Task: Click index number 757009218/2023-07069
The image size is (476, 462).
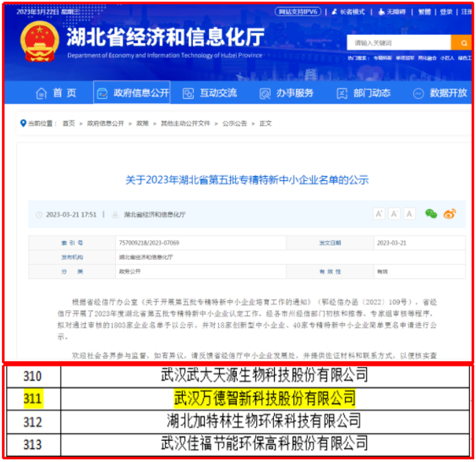Action: point(149,243)
